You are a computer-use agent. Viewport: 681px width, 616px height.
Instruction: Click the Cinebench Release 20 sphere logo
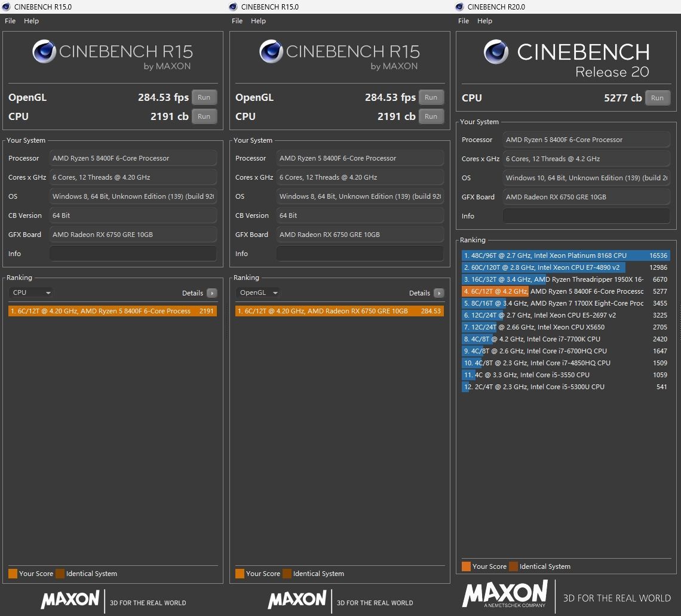496,52
